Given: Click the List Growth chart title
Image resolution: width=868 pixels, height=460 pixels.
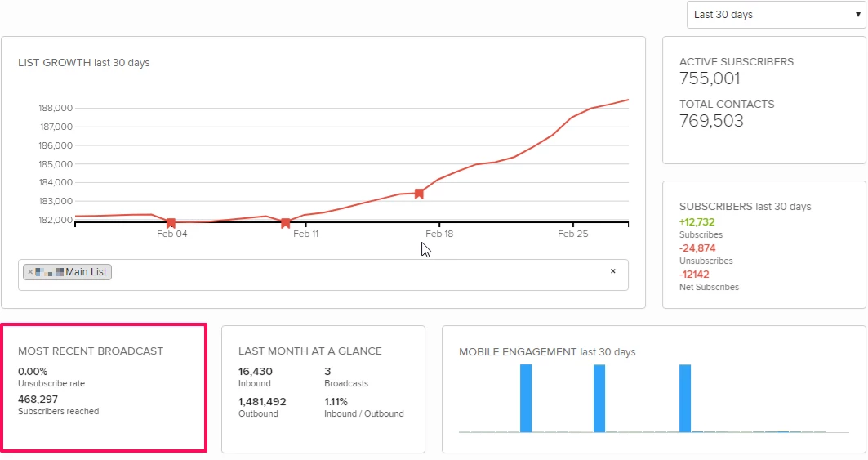Looking at the screenshot, I should coord(83,63).
